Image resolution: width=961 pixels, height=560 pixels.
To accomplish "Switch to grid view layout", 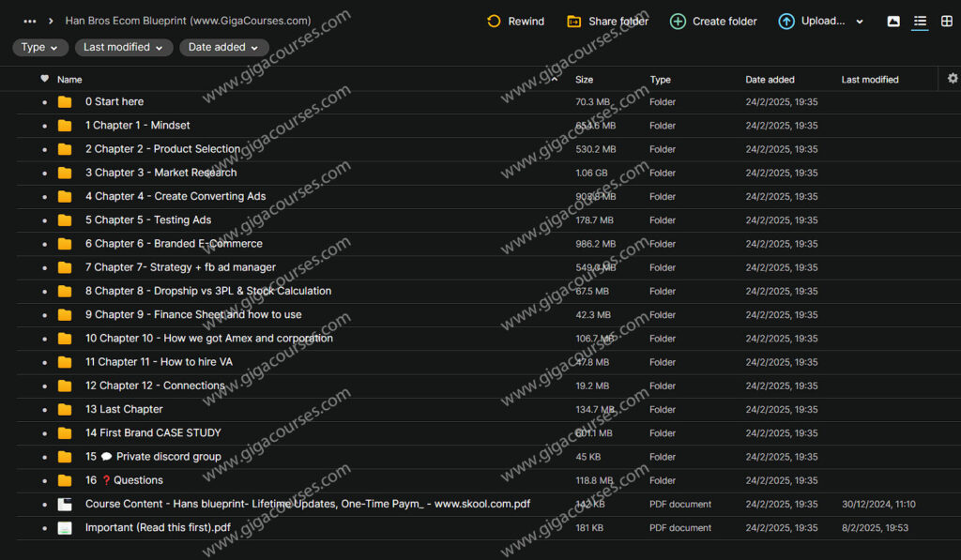I will [x=946, y=21].
